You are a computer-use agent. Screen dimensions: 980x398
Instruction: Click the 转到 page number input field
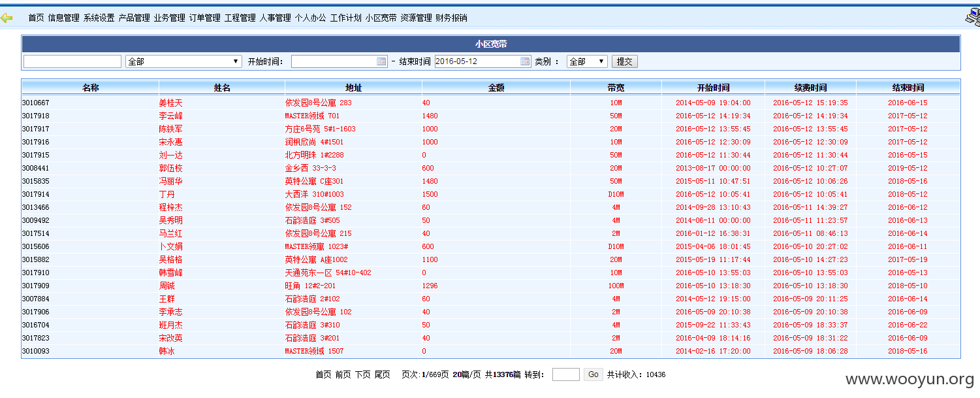click(565, 374)
